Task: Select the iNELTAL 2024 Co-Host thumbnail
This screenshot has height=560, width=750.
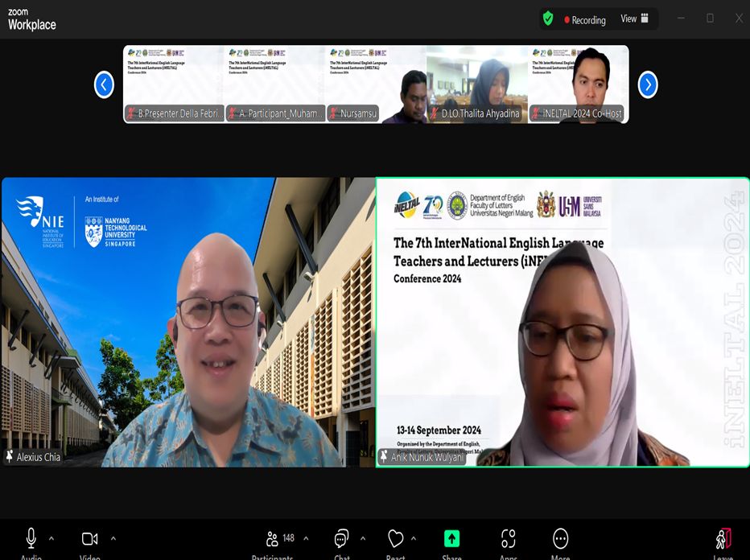Action: coord(579,84)
